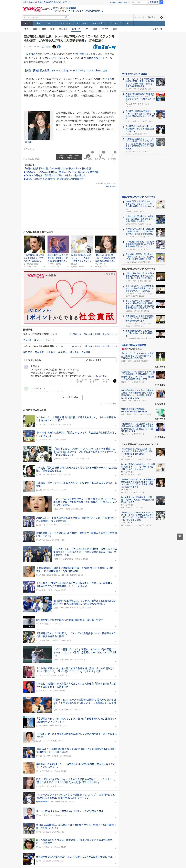The image size is (186, 868).
Task: Play the 3:41 ranking video
Action: [160, 334]
